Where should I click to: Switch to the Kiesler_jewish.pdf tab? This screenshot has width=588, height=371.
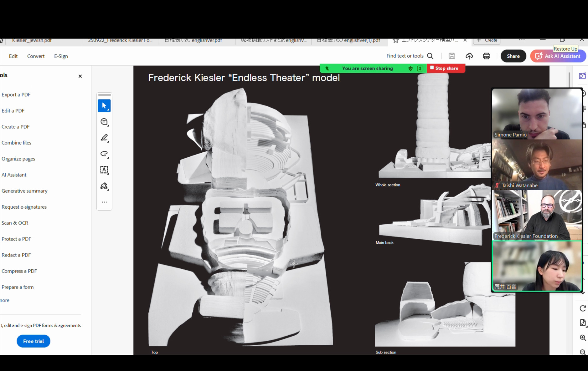(x=32, y=40)
